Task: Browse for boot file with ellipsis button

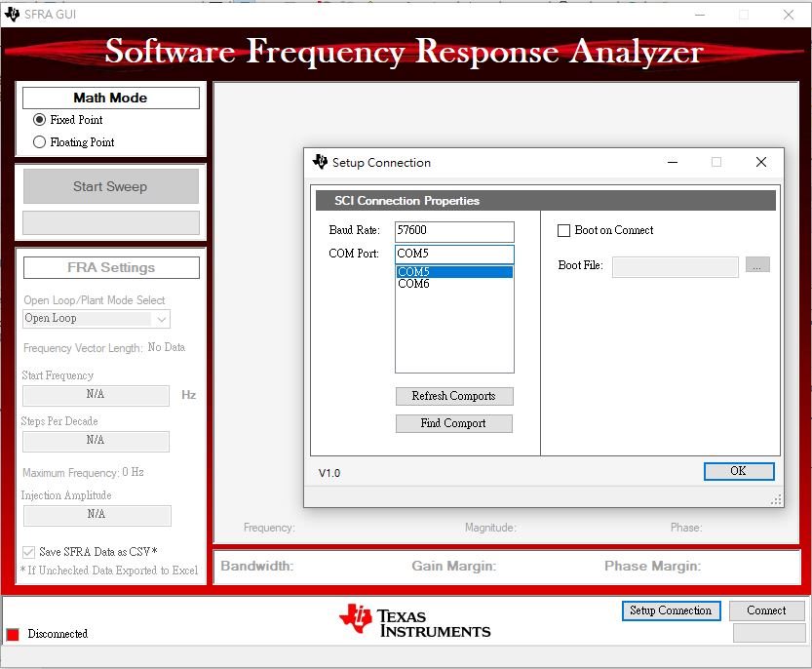Action: [757, 265]
